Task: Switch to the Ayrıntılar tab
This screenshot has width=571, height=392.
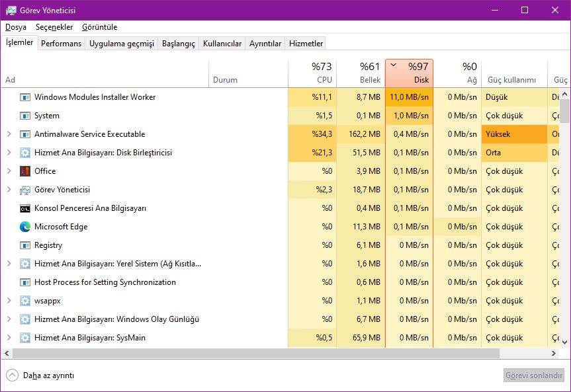Action: tap(265, 44)
